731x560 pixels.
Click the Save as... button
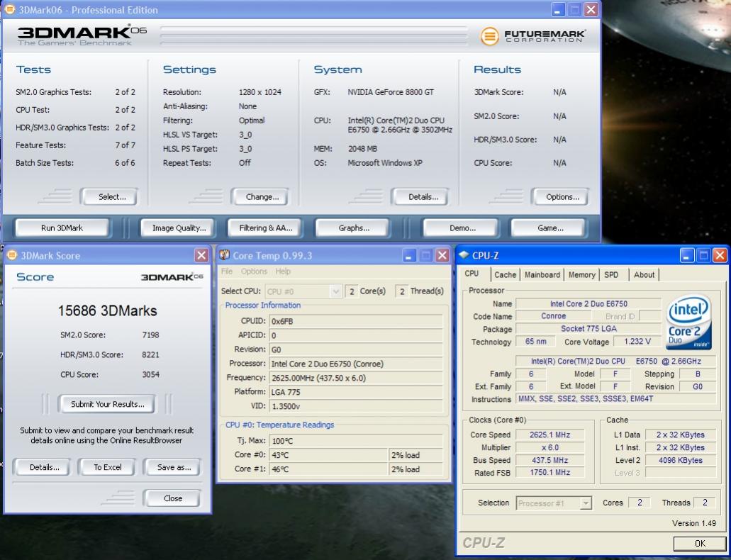[174, 467]
